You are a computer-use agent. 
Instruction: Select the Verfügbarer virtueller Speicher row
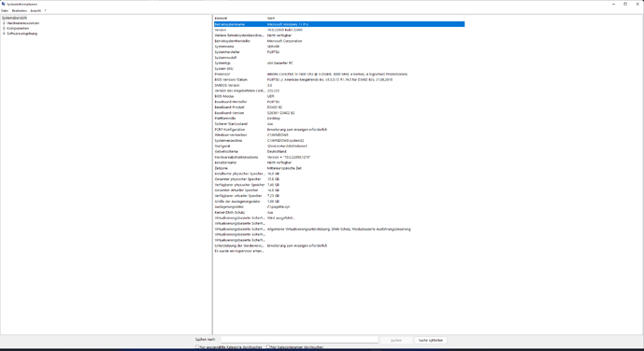coord(339,196)
